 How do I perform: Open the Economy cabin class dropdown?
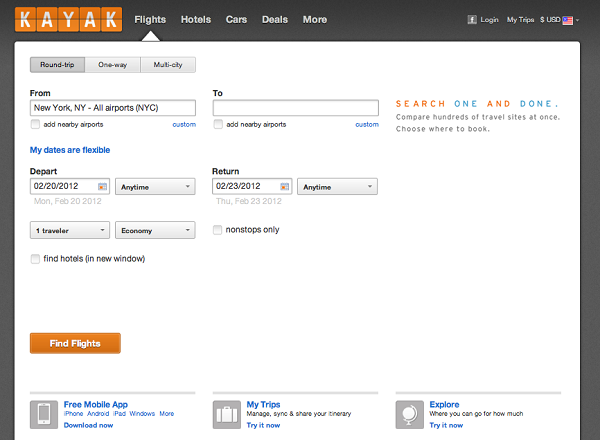coord(155,230)
